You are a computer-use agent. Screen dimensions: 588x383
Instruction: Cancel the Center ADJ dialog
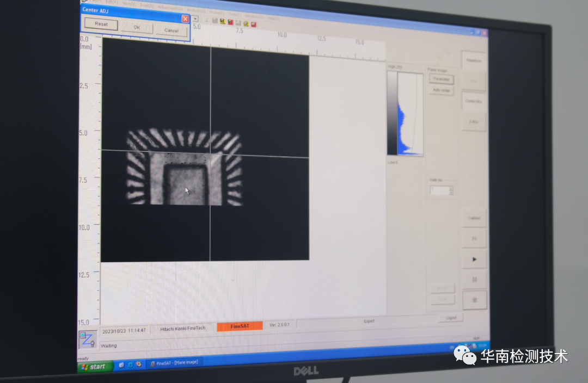171,31
